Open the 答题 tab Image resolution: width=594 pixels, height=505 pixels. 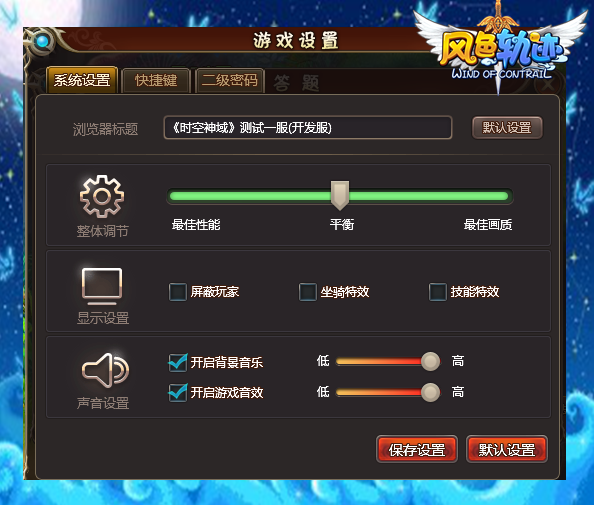click(296, 83)
